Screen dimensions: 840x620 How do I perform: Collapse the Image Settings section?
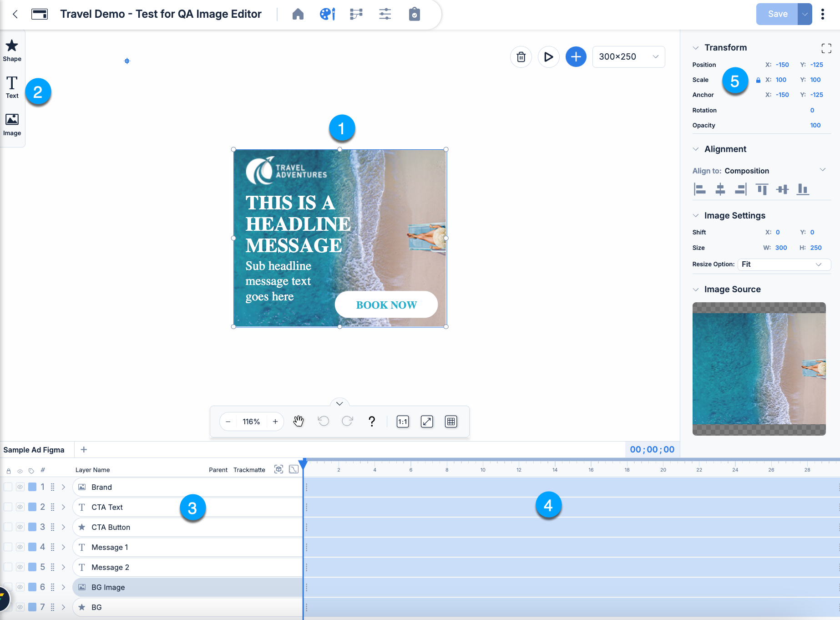coord(696,216)
